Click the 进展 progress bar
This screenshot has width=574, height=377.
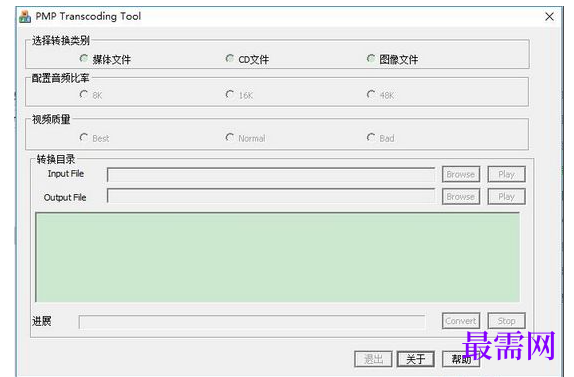[252, 322]
